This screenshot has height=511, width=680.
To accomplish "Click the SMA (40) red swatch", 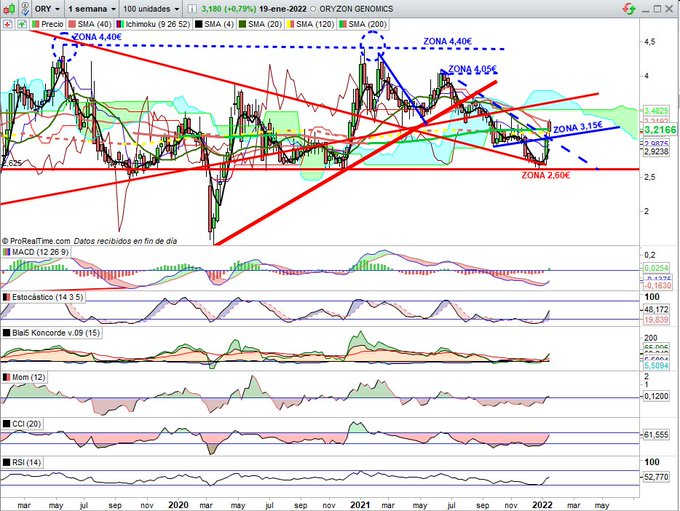I will 72,24.
